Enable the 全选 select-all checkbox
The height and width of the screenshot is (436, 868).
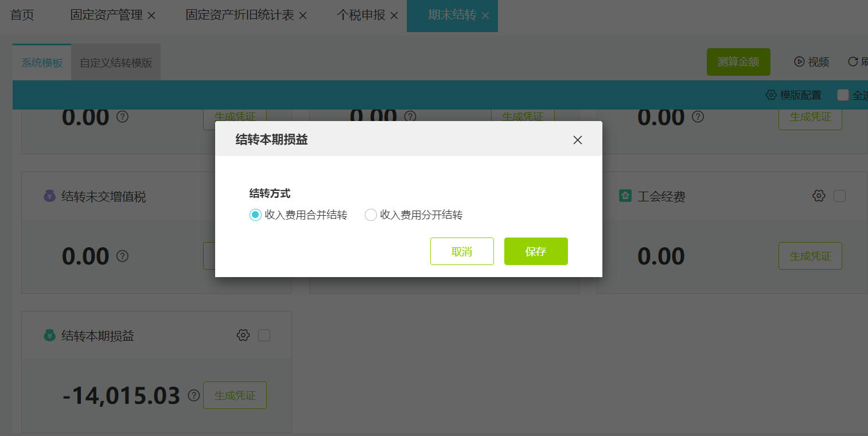[x=843, y=95]
